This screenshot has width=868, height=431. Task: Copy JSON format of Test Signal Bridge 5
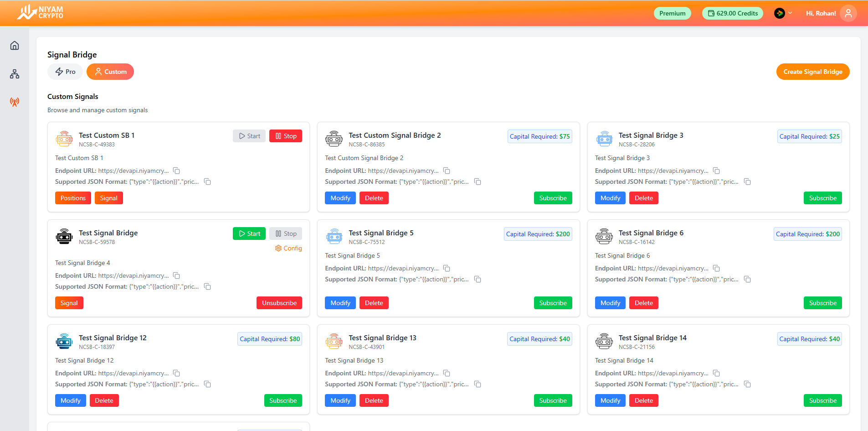pos(478,279)
